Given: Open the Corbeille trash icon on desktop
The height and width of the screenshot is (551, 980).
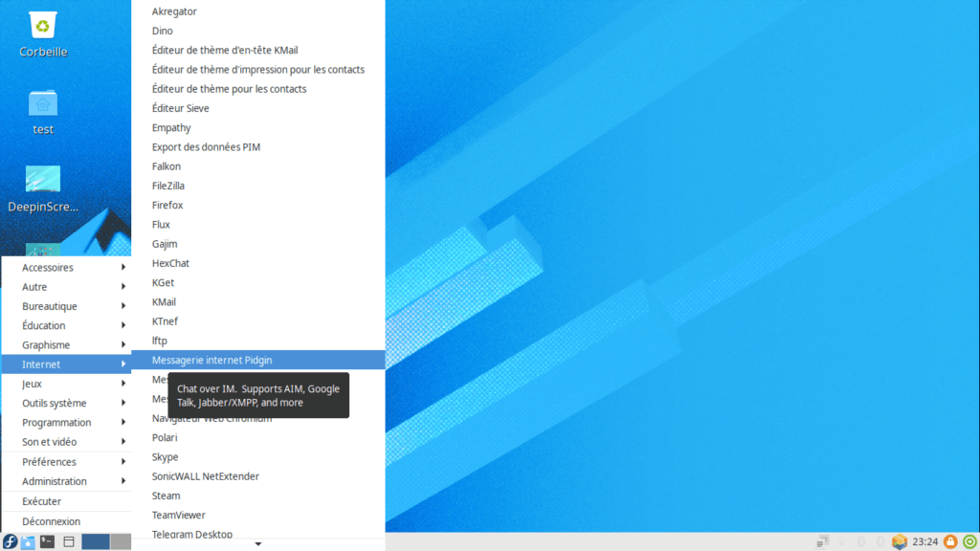Looking at the screenshot, I should 42,26.
